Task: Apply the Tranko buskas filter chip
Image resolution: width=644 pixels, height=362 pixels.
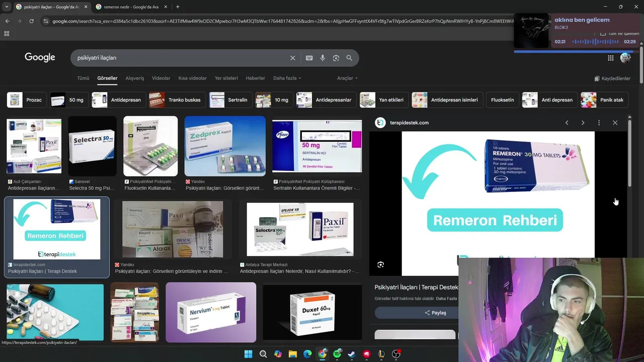Action: point(178,100)
